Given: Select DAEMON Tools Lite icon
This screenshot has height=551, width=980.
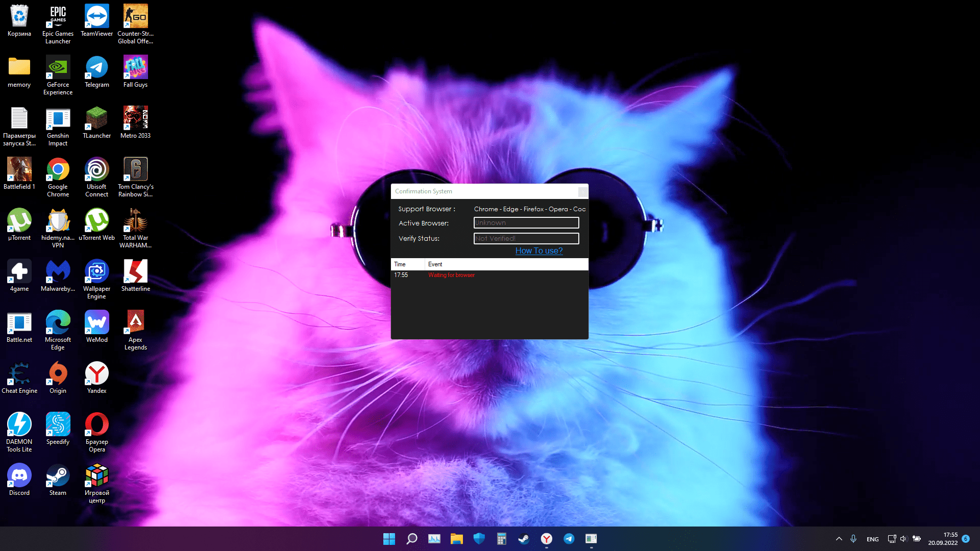Looking at the screenshot, I should click(x=19, y=433).
